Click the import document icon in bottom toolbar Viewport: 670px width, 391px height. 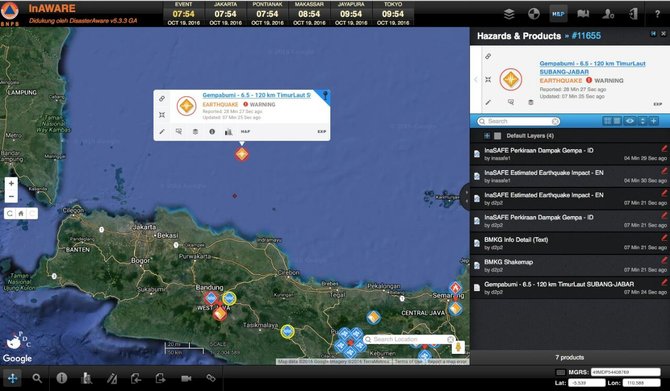(x=136, y=378)
